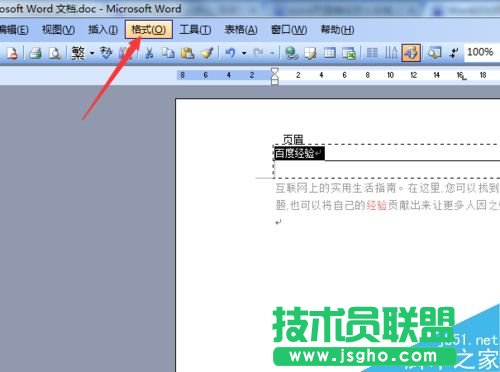Expand the Redo history dropdown arrow

click(272, 53)
